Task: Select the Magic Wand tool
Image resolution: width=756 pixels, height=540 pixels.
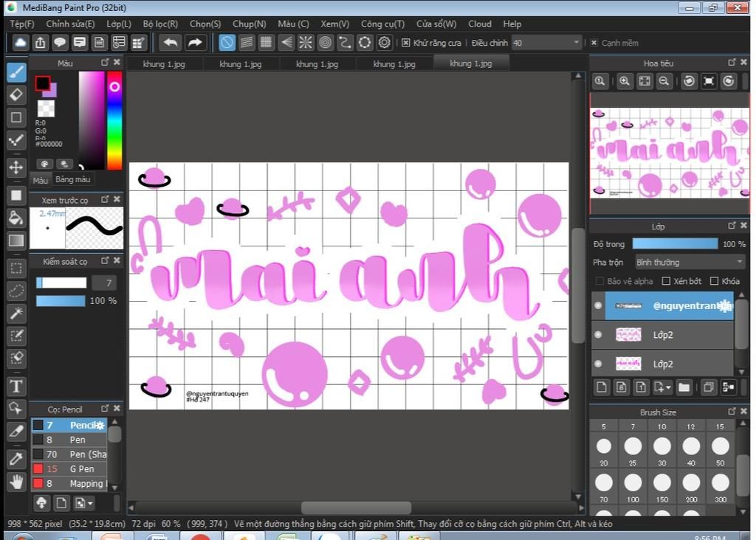Action: click(16, 314)
